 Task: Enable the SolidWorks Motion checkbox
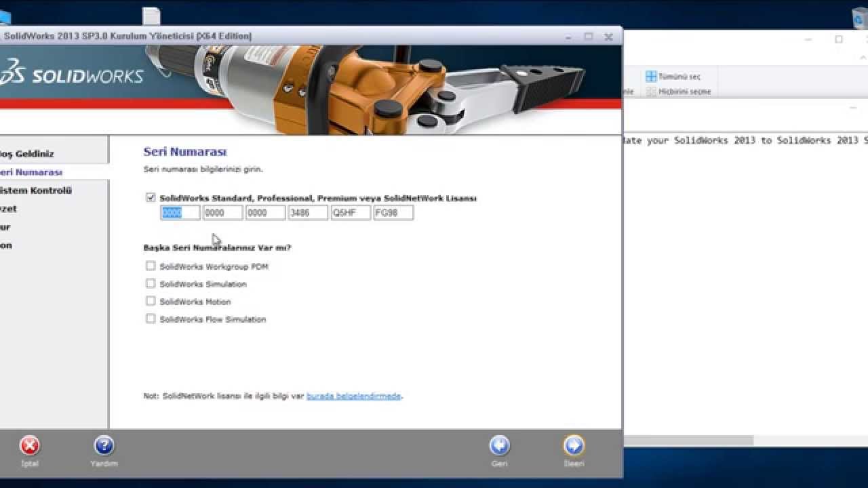coord(151,302)
